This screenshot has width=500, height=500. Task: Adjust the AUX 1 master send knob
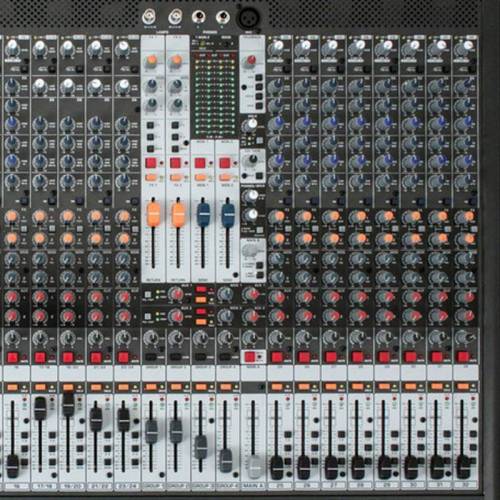point(176,294)
